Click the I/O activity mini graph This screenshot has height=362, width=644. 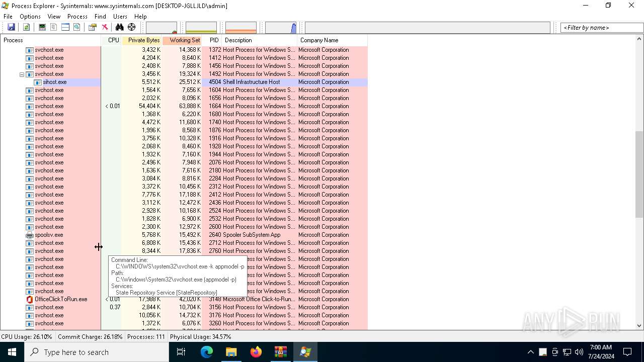tap(281, 28)
